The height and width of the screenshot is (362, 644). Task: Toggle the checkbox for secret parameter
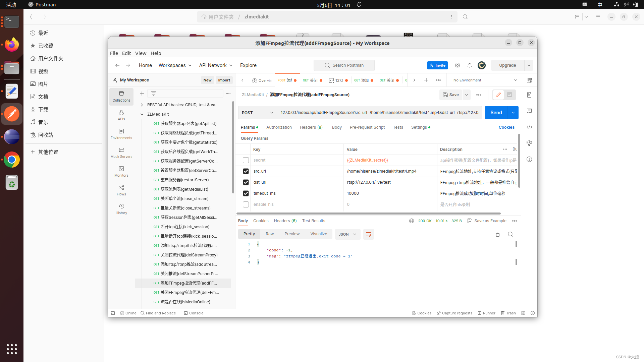click(246, 160)
